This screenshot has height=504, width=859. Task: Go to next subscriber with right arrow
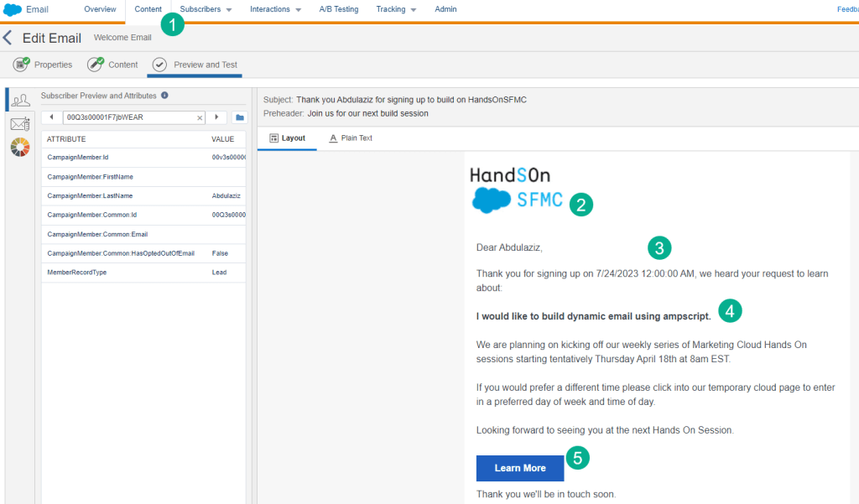point(217,117)
